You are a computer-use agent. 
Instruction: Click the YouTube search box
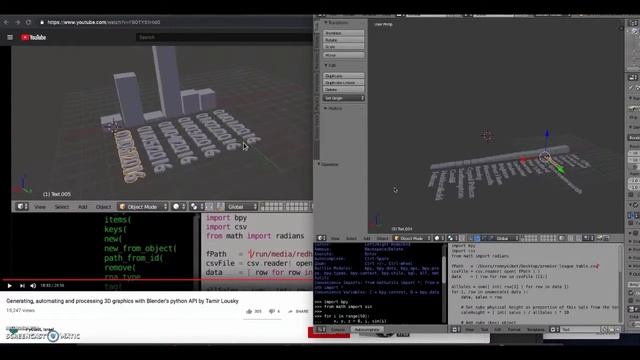coord(224,37)
